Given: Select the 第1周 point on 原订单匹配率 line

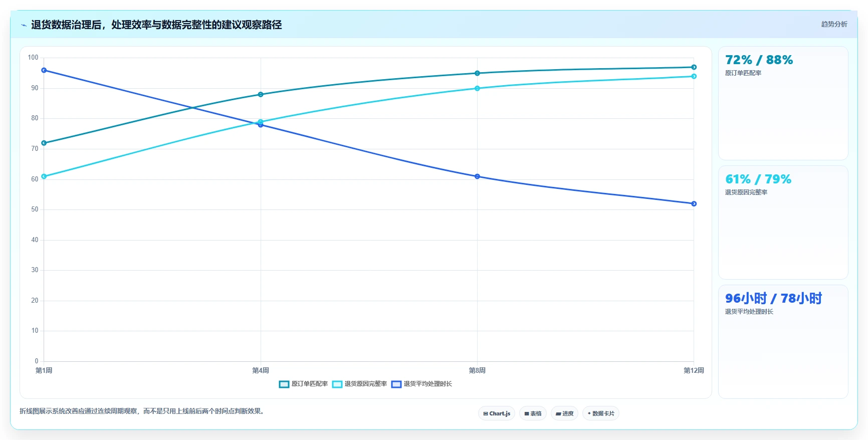Looking at the screenshot, I should tap(44, 143).
